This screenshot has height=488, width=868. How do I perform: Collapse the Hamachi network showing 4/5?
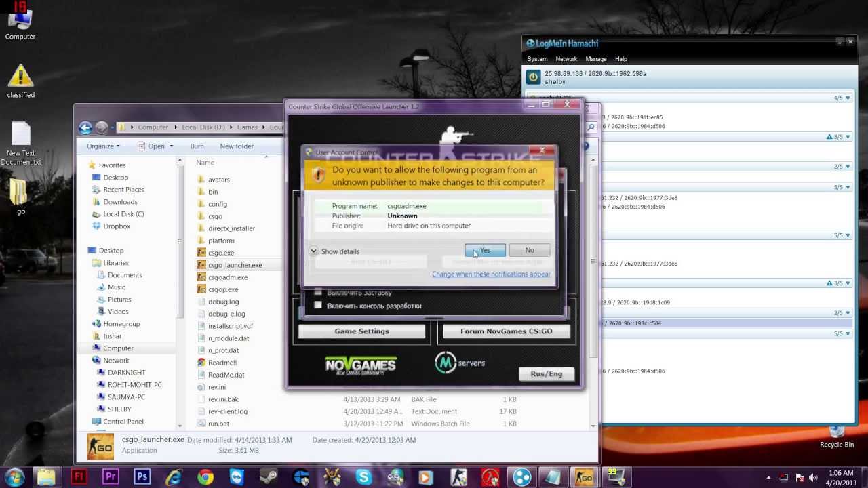[848, 98]
